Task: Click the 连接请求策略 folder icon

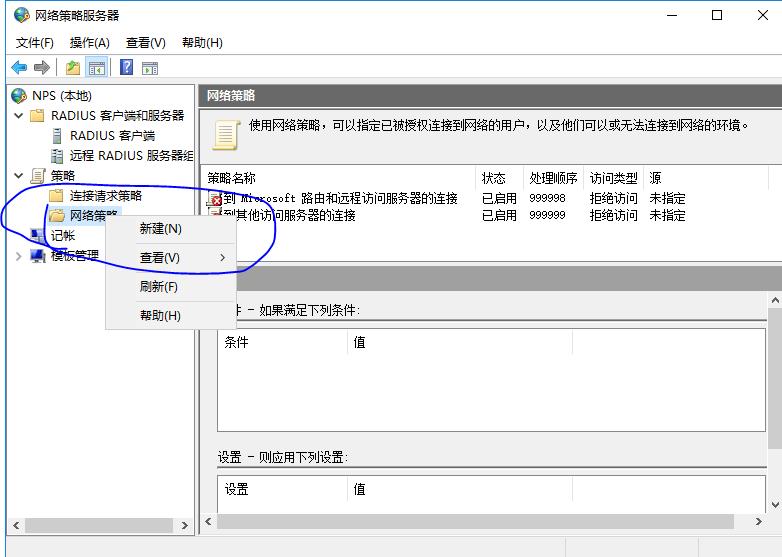Action: [x=56, y=195]
